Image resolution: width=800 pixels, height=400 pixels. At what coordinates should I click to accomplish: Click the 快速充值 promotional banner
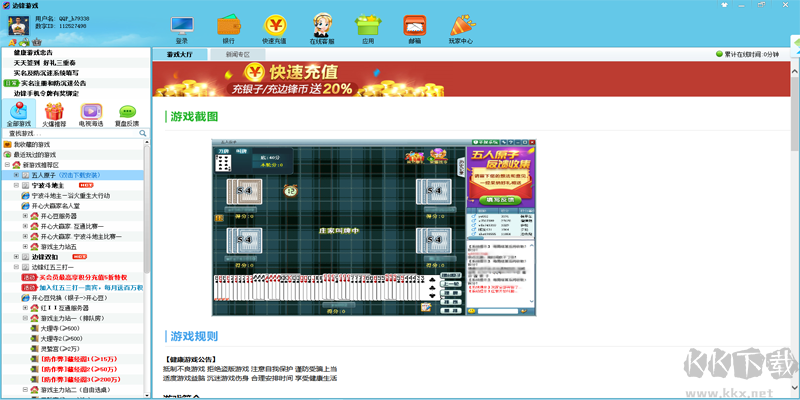298,79
